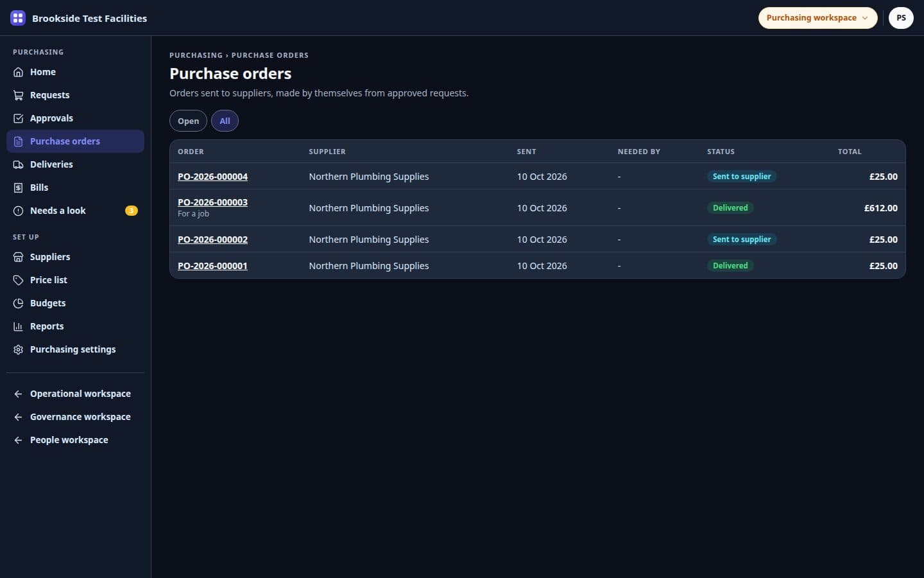Viewport: 924px width, 578px height.
Task: Click the £612.00 total cell
Action: [880, 208]
